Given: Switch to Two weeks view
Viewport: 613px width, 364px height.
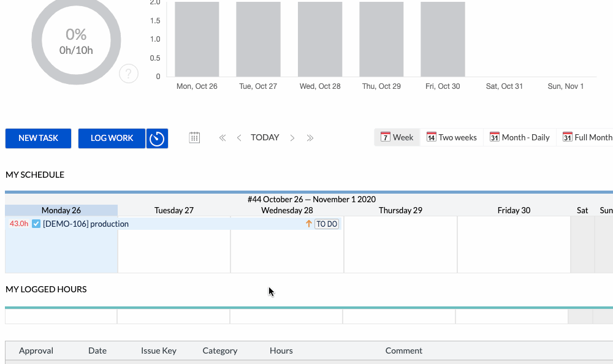Looking at the screenshot, I should click(452, 137).
